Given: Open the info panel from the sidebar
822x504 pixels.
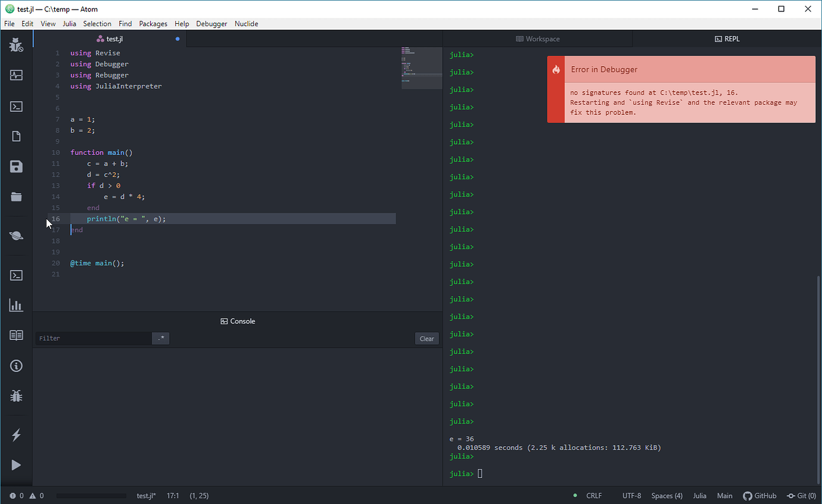Looking at the screenshot, I should coord(16,365).
